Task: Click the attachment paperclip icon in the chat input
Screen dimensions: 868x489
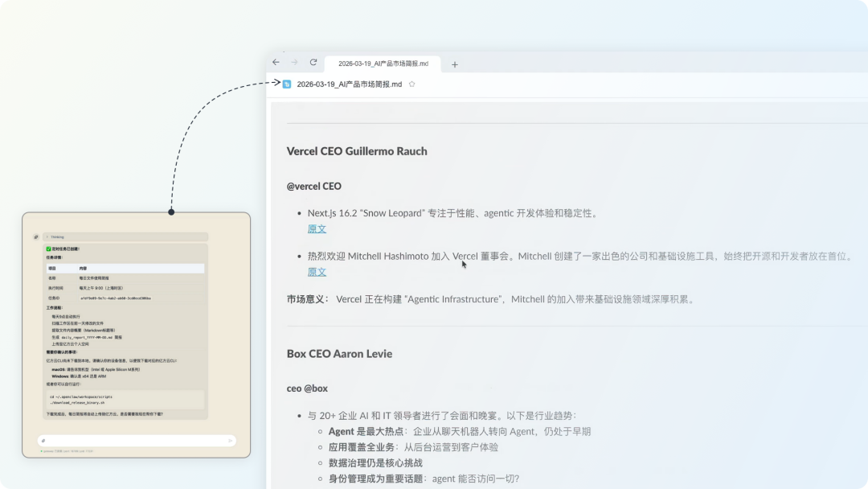Action: click(x=43, y=441)
